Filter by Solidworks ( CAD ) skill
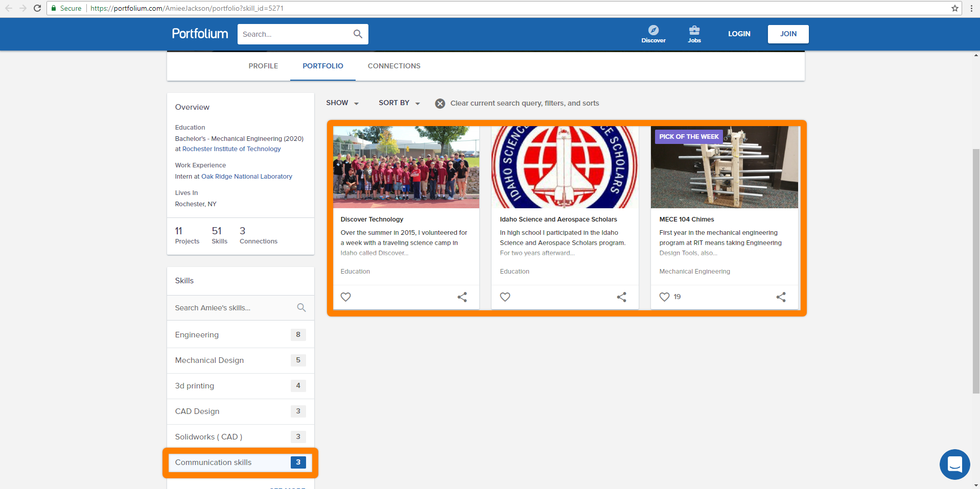Image resolution: width=980 pixels, height=489 pixels. coord(241,437)
